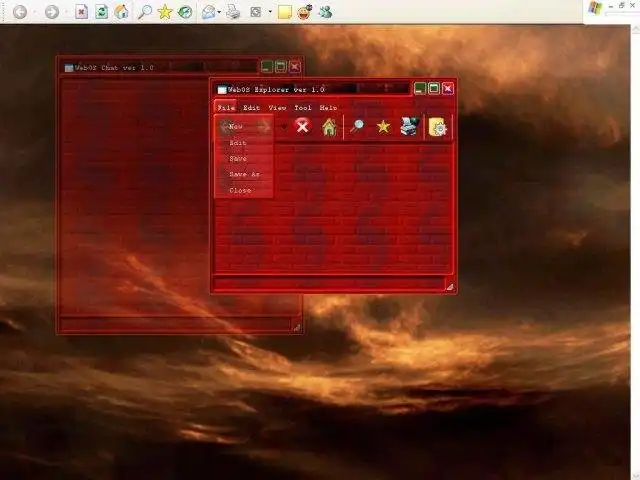
Task: Close the WebOS Chat window
Action: [295, 67]
